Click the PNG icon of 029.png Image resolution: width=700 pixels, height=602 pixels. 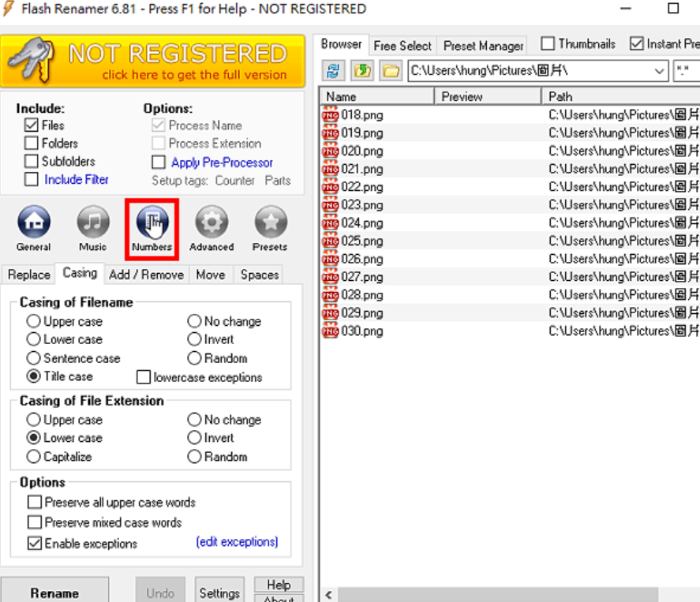click(x=331, y=313)
